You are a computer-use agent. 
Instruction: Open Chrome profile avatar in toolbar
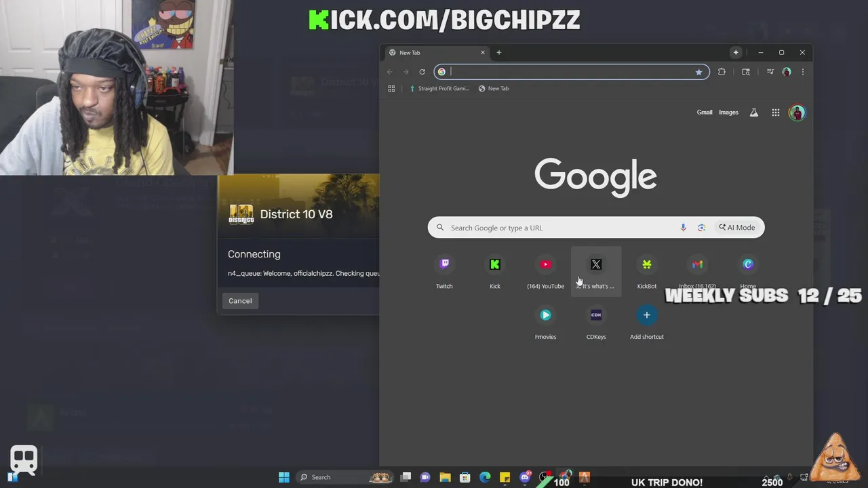click(787, 72)
